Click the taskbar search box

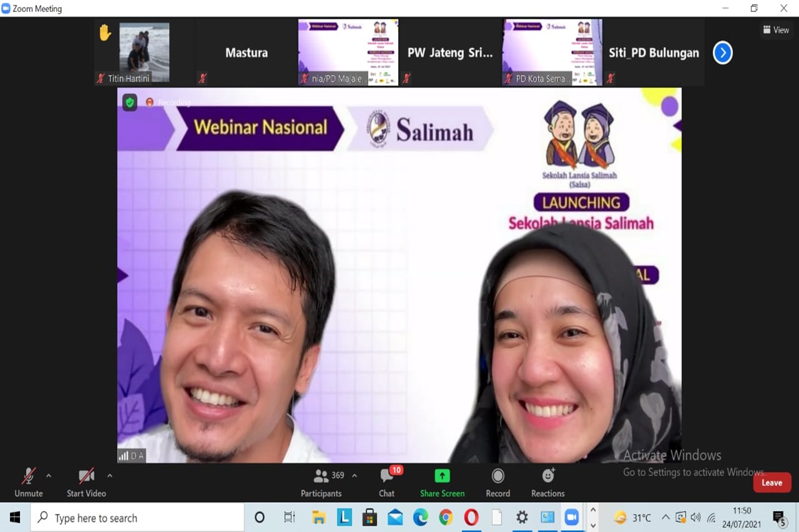(137, 518)
